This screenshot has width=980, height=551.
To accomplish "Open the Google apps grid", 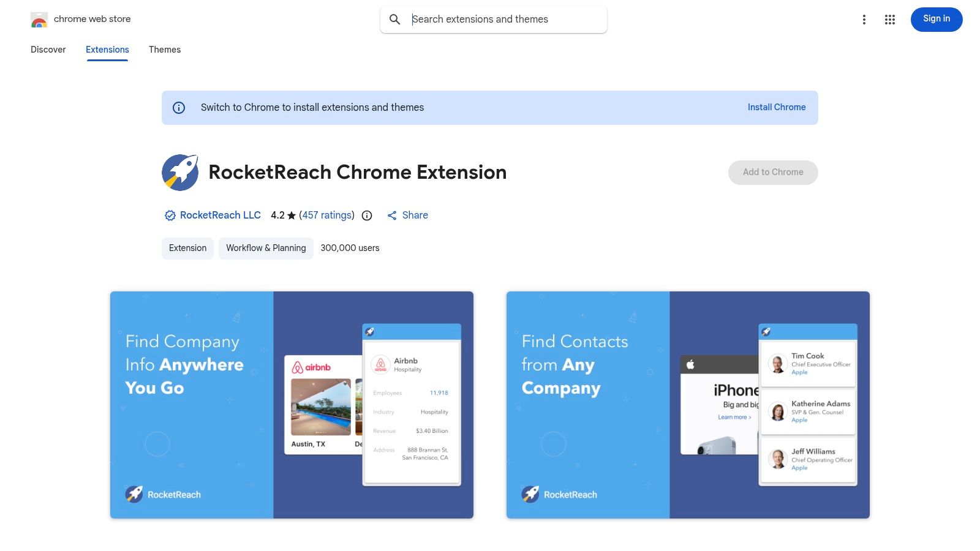I will point(890,20).
